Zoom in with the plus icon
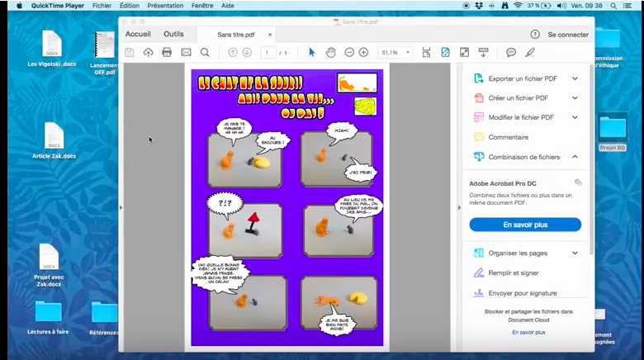Viewport: 644px width, 360px height. click(x=363, y=52)
